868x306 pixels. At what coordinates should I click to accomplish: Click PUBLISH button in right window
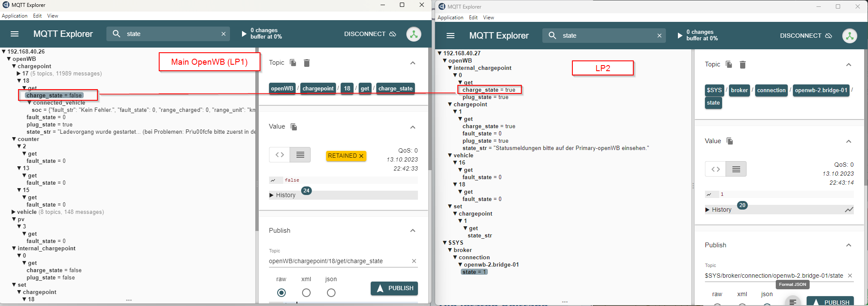[830, 301]
